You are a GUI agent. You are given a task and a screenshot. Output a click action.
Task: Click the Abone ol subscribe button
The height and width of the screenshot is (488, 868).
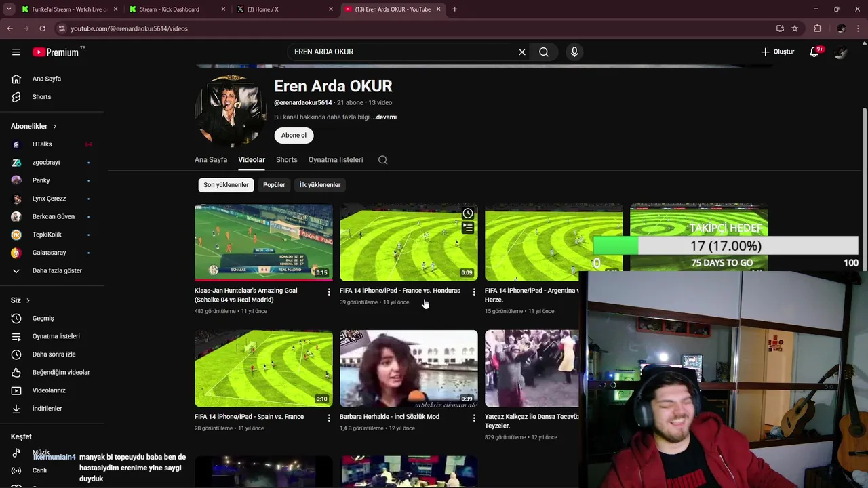tap(294, 135)
